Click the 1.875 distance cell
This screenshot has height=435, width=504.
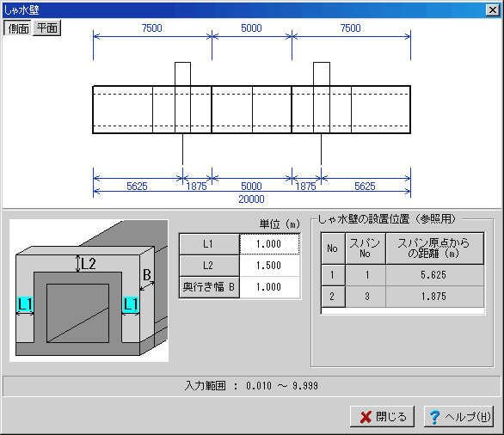click(434, 297)
